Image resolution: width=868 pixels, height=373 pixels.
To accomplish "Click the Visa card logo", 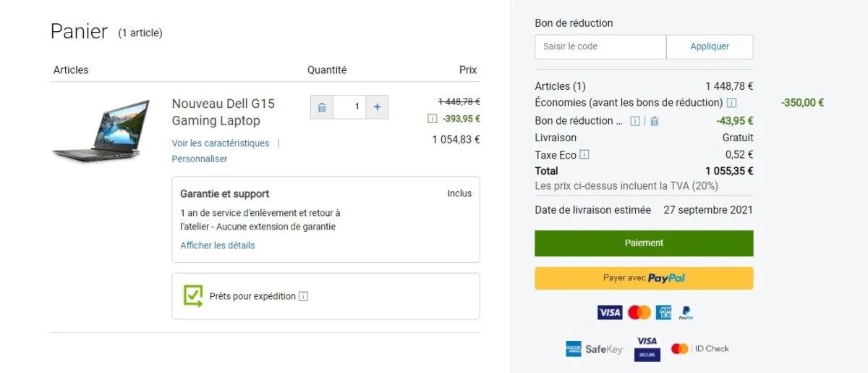I will point(610,312).
